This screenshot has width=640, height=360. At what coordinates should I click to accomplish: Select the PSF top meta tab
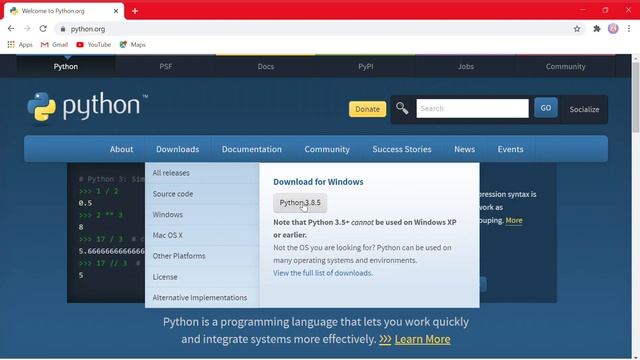tap(166, 66)
